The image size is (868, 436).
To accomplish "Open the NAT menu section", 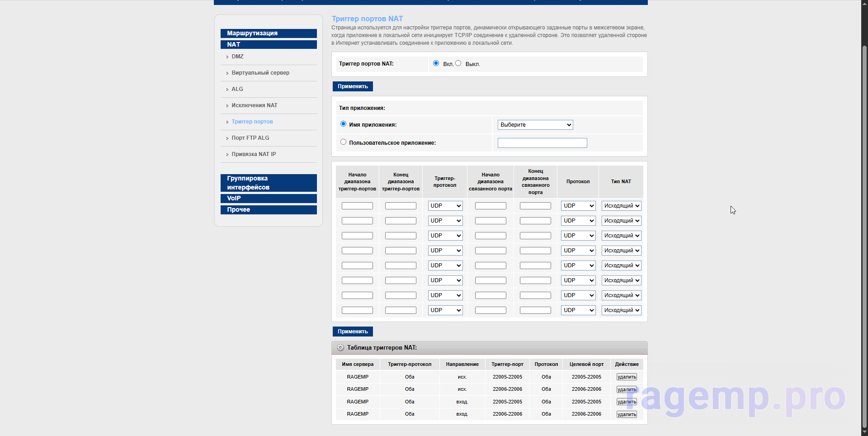I will (269, 44).
